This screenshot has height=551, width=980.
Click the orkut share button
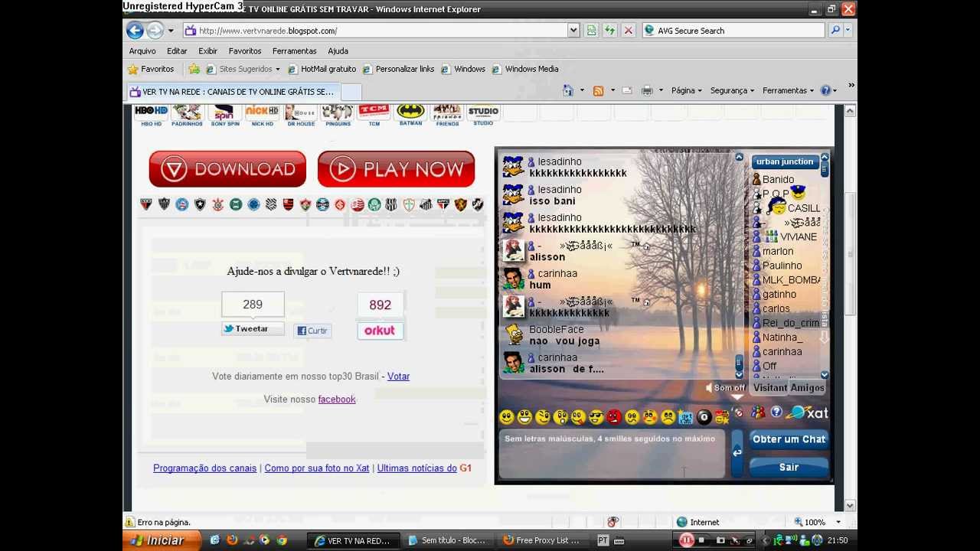(380, 331)
